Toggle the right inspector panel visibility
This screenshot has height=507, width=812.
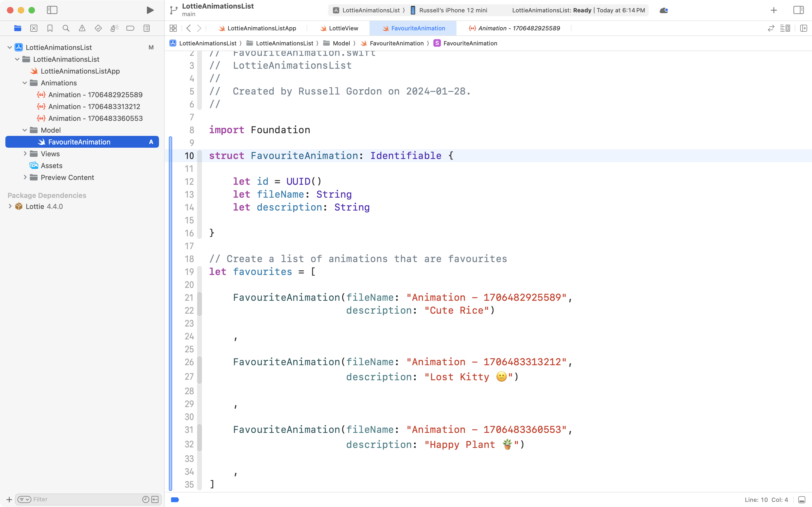point(798,10)
